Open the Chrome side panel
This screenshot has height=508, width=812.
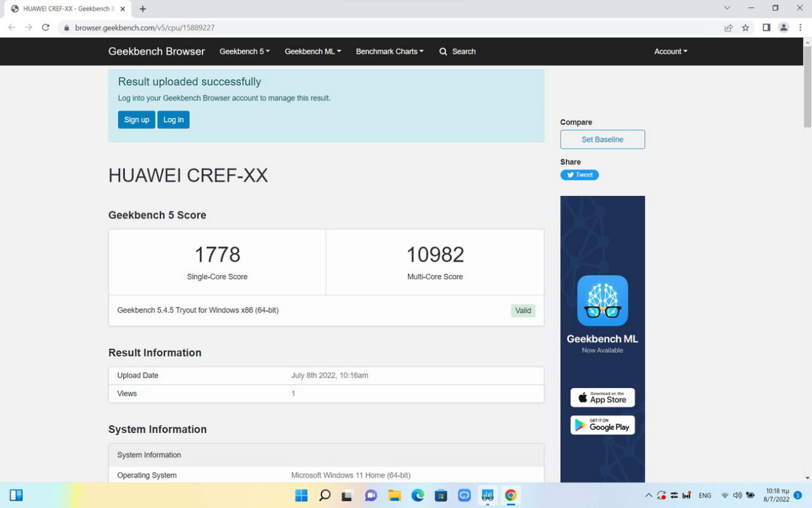766,27
